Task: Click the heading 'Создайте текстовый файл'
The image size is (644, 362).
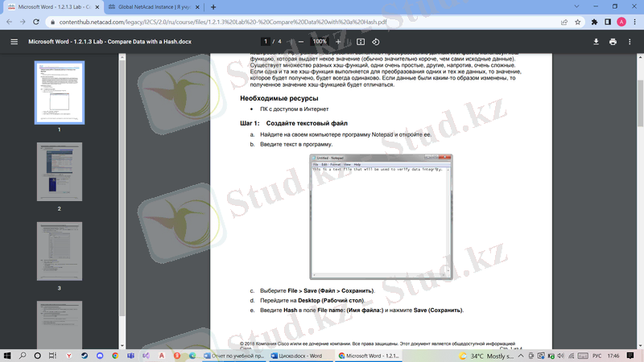Action: click(x=307, y=123)
